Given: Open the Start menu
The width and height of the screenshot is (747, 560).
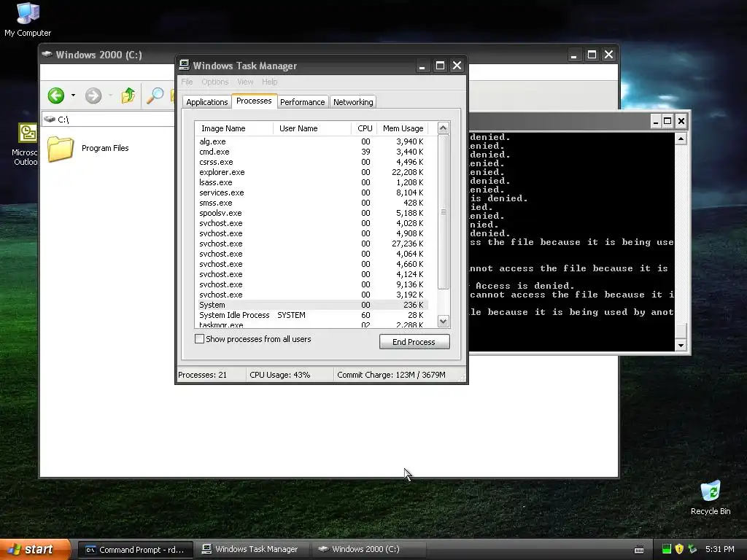Looking at the screenshot, I should point(35,549).
